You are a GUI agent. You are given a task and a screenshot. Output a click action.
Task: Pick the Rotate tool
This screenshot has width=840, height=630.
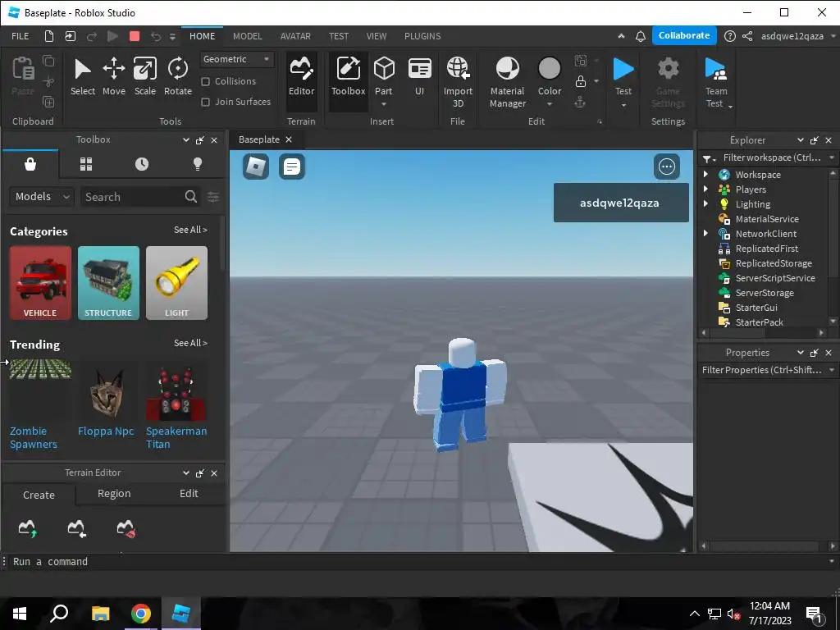tap(178, 77)
